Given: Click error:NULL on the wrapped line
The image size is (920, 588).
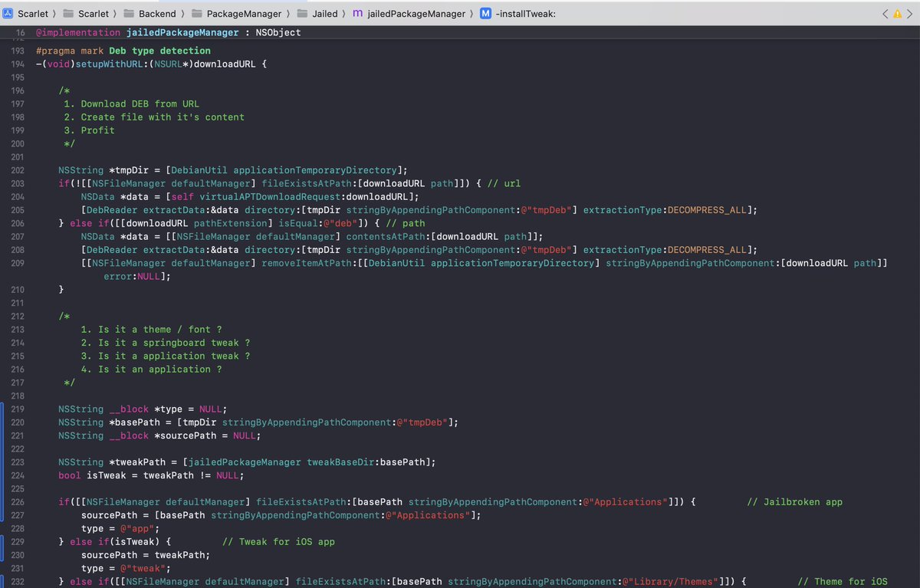Looking at the screenshot, I should (132, 277).
